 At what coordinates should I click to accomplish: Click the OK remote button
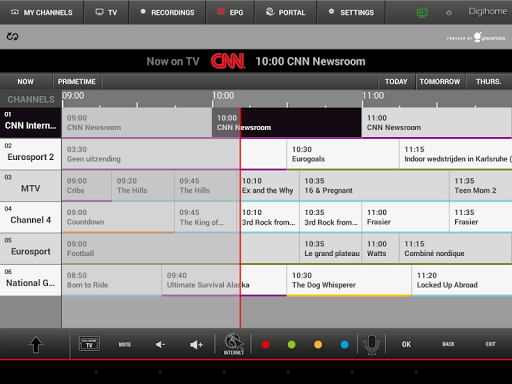pyautogui.click(x=406, y=344)
